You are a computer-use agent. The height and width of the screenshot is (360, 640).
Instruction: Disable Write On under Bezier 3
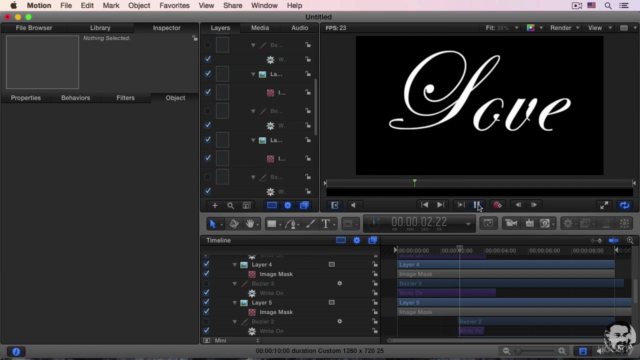[x=207, y=293]
